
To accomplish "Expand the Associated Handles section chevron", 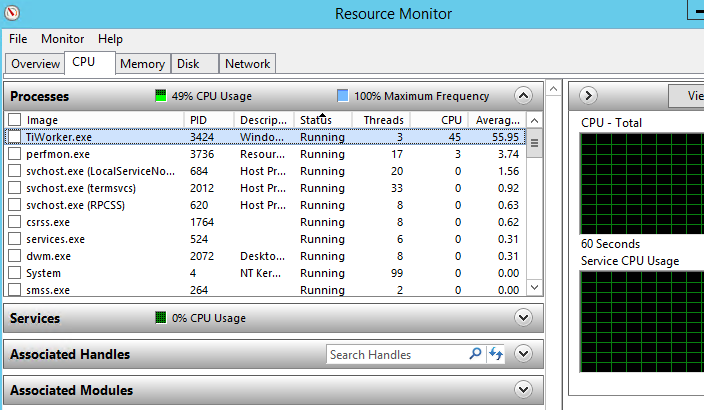I will point(523,354).
